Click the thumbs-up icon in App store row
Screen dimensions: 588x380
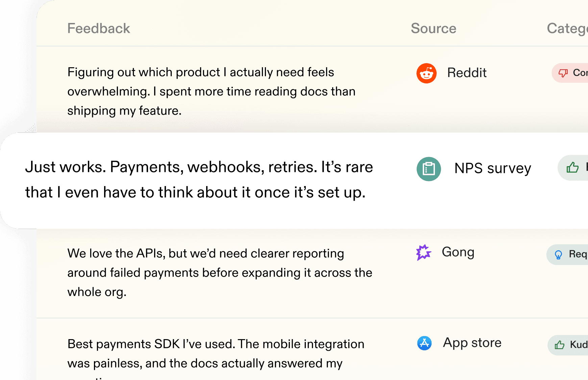click(x=560, y=345)
